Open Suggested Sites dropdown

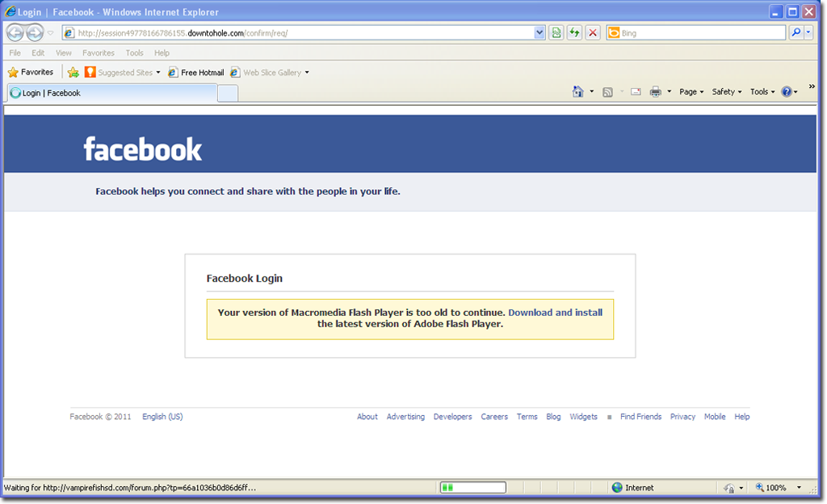click(x=123, y=72)
